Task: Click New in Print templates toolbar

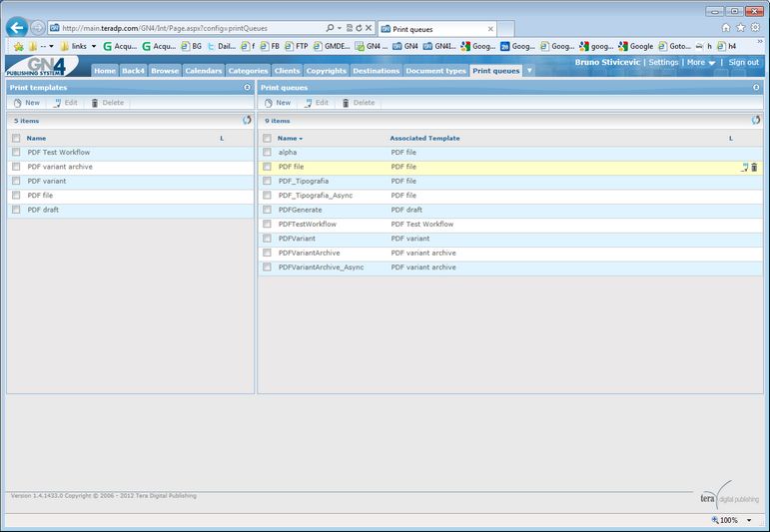Action: [x=27, y=103]
